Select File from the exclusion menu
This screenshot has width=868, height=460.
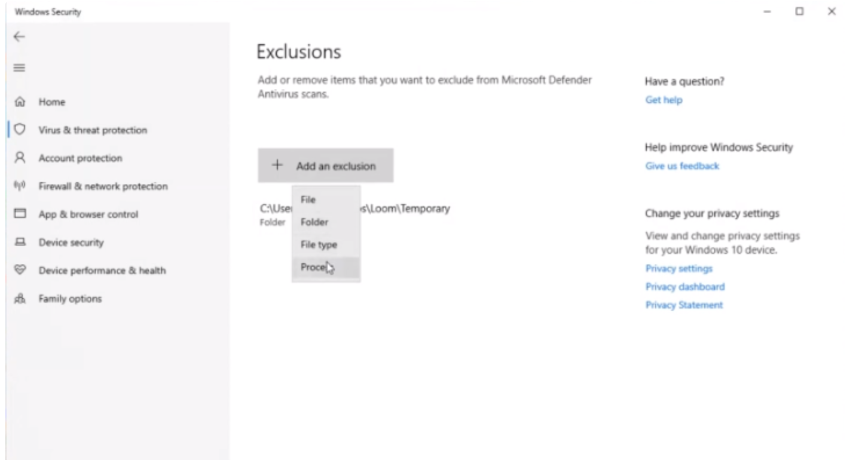[308, 200]
